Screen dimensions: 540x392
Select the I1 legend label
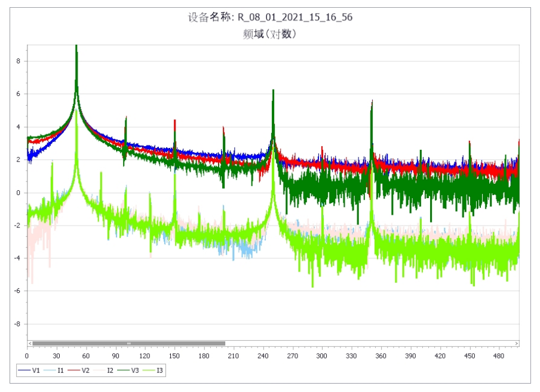[x=59, y=370]
